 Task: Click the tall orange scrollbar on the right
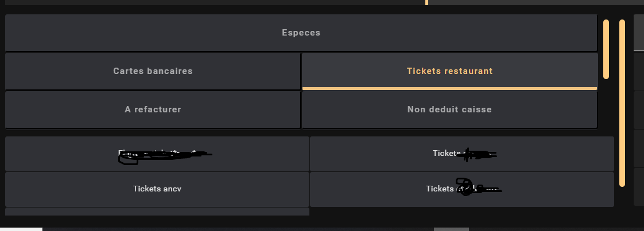(622, 103)
